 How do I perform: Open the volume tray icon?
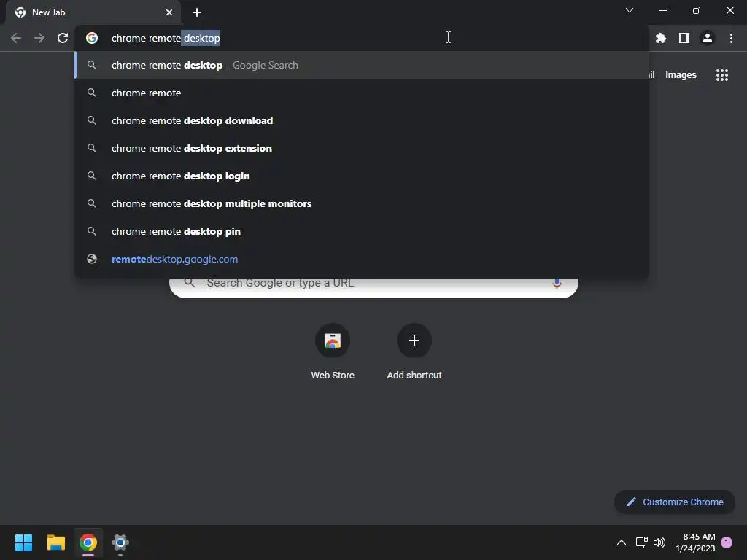(x=659, y=542)
